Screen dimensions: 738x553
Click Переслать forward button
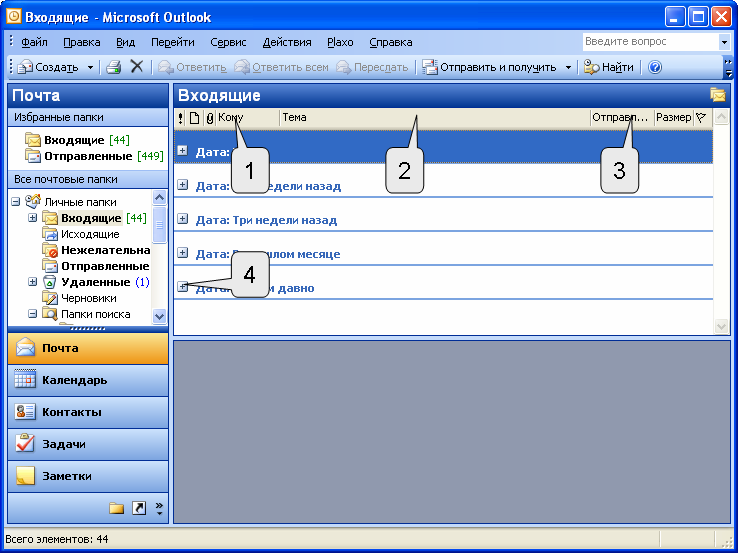click(372, 67)
